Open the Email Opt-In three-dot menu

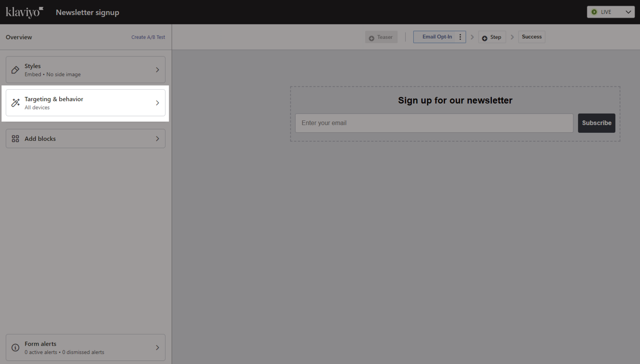point(460,37)
